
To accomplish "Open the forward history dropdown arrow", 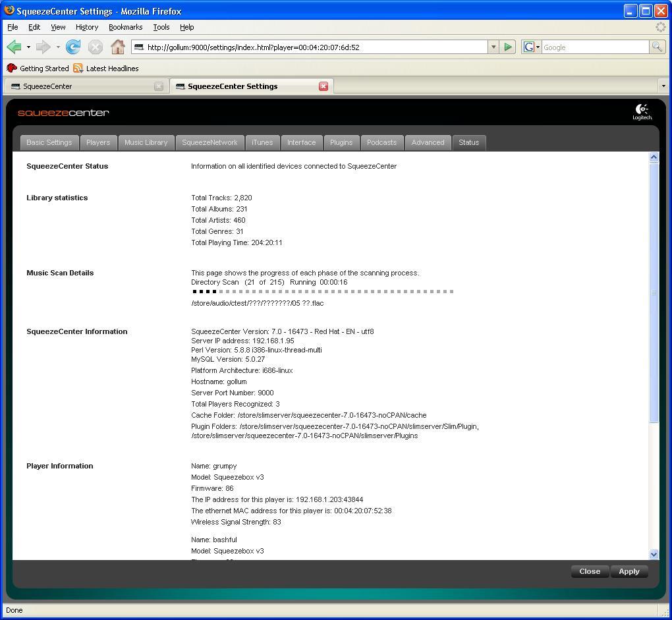I will point(58,47).
